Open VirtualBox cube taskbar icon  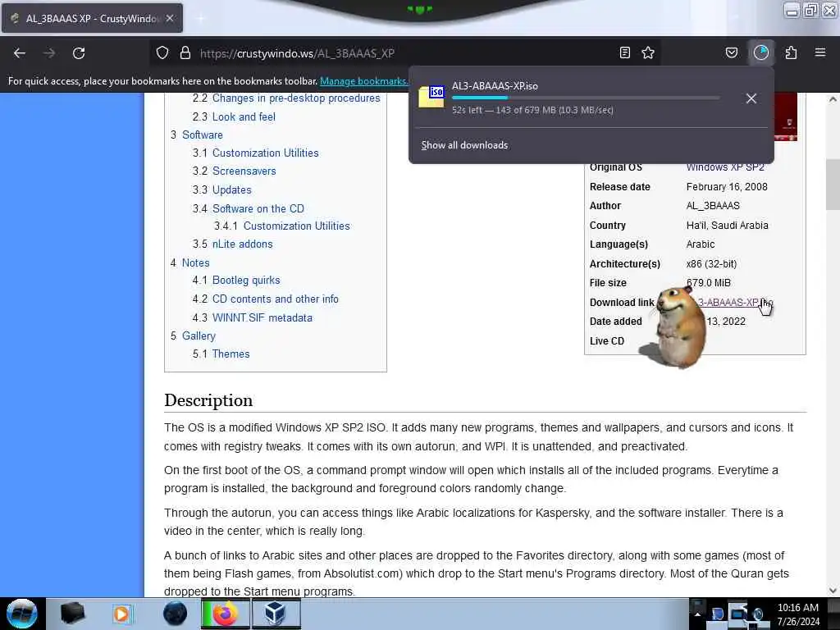pos(276,614)
